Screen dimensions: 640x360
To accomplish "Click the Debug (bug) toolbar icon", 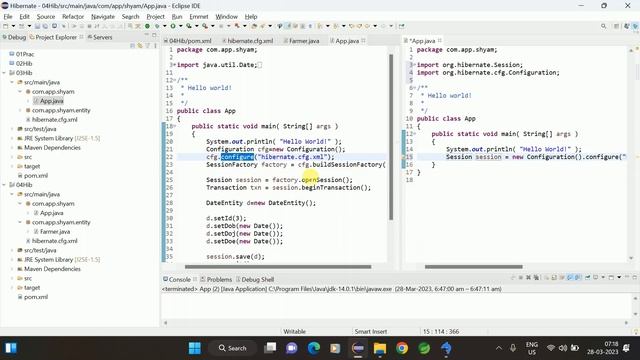I will pos(157,26).
